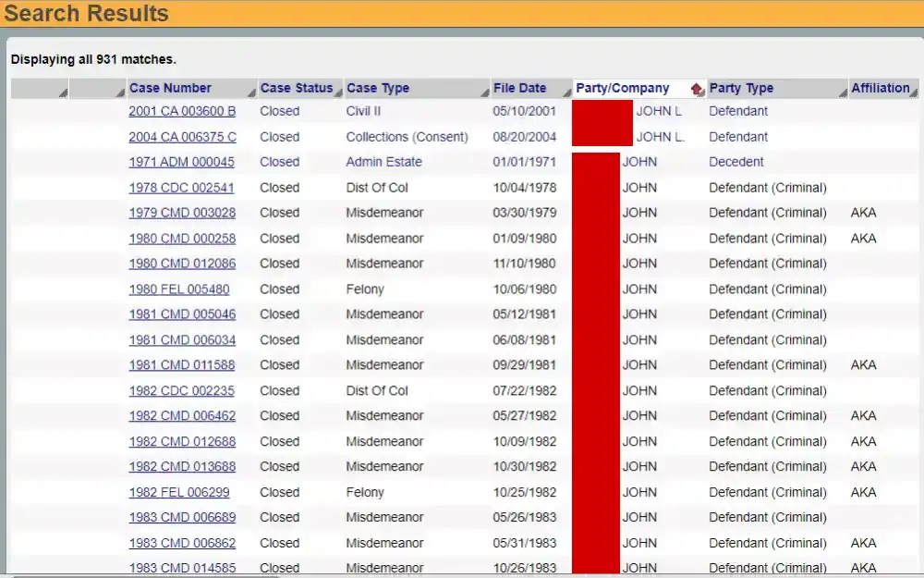Open case 2001 CA 003600 B
Screen dimensions: 924x578
pyautogui.click(x=182, y=111)
